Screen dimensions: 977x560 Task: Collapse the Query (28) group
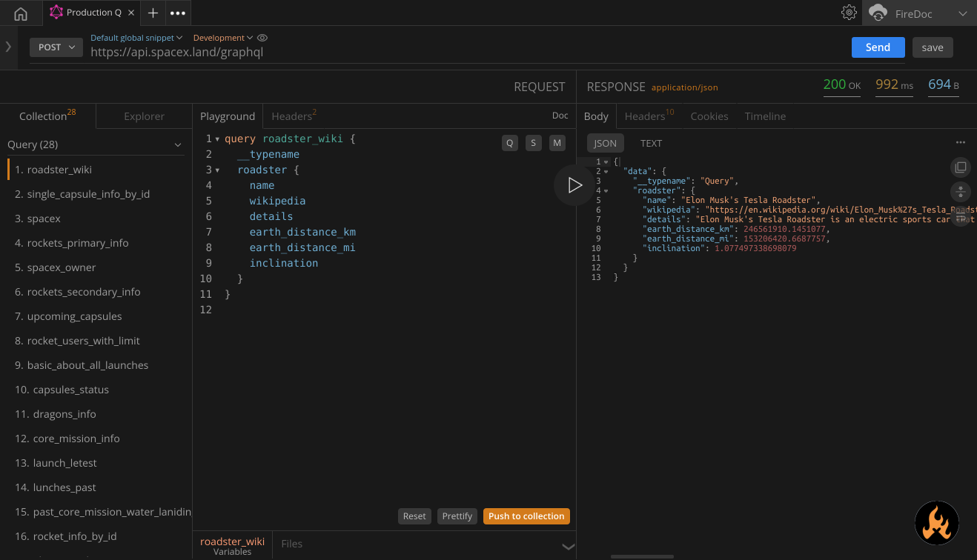178,145
